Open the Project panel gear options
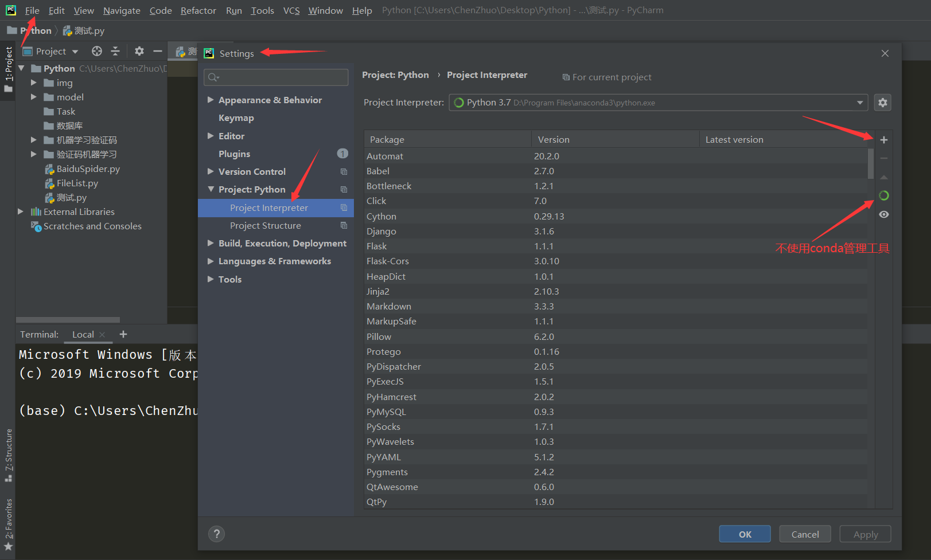 coord(139,52)
